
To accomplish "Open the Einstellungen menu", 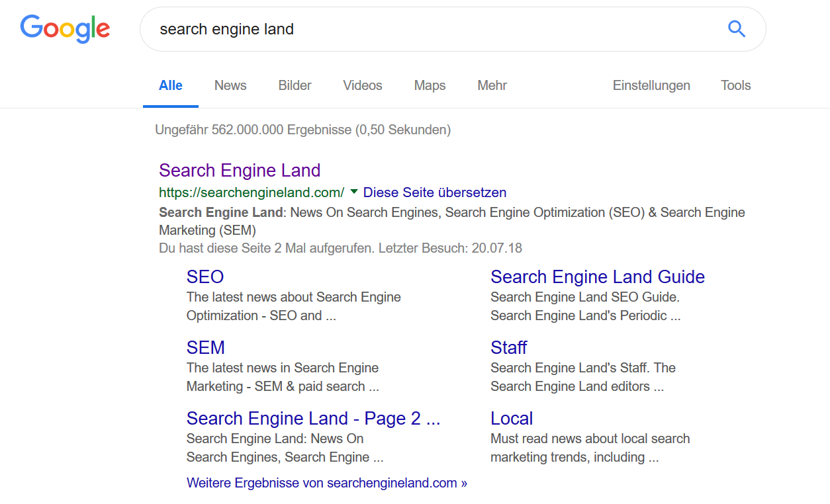I will click(x=651, y=85).
